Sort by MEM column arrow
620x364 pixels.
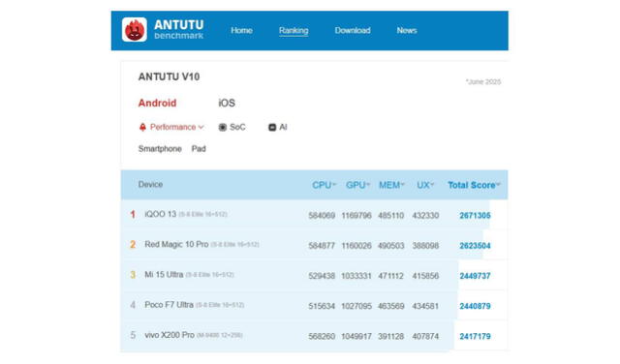tap(403, 185)
